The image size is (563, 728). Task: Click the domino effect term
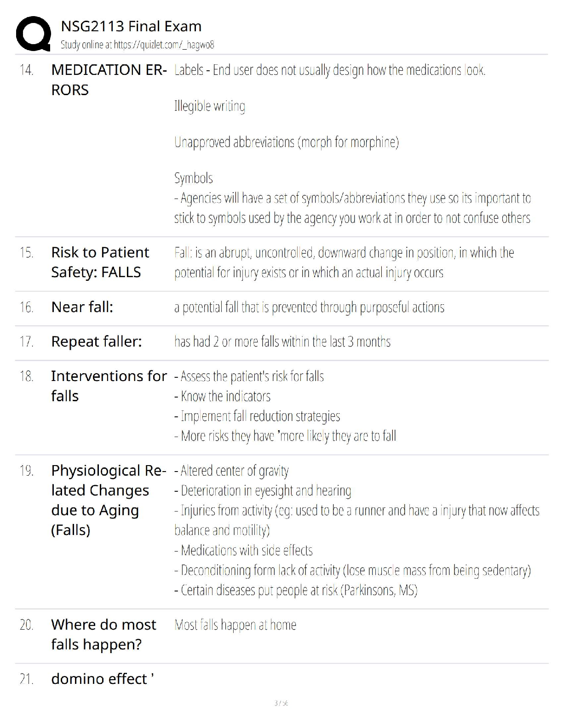click(x=102, y=679)
